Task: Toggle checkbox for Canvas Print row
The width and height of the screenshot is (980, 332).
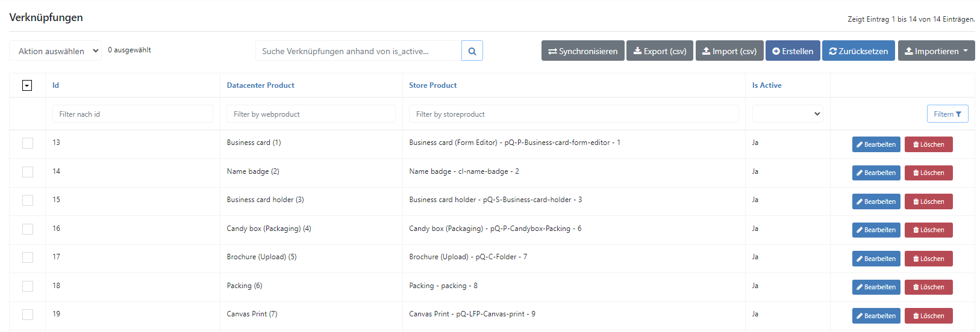Action: coord(28,315)
